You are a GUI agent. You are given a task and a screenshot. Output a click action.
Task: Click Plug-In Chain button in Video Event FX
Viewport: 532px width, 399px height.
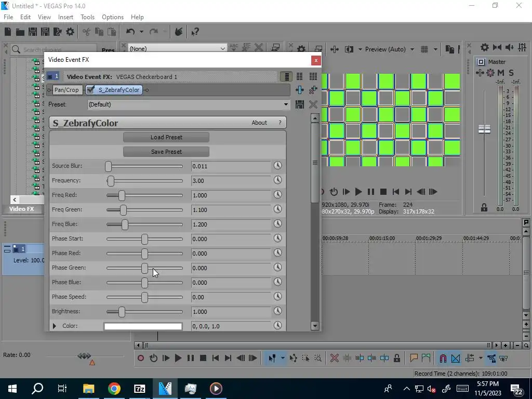(x=300, y=90)
